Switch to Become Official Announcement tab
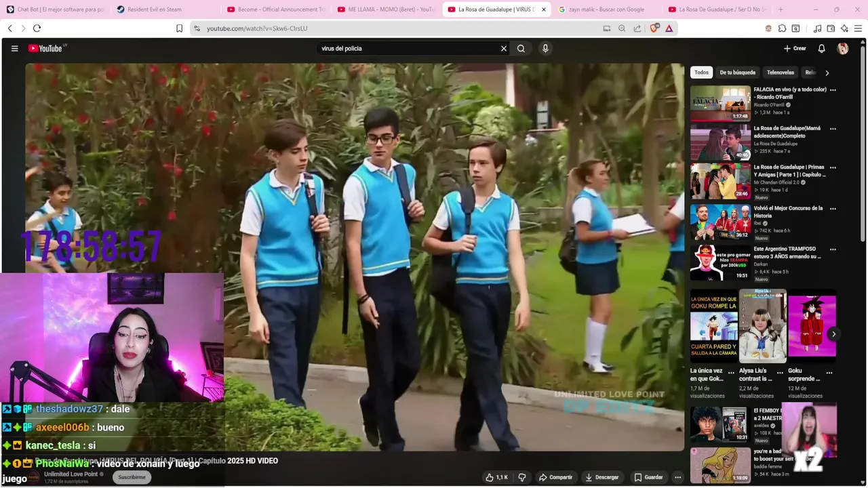The height and width of the screenshot is (488, 868). pos(276,9)
